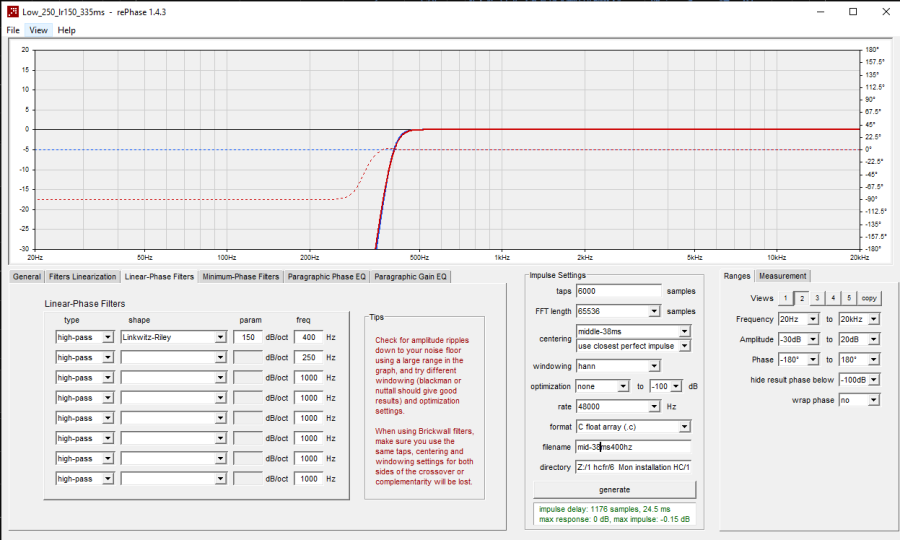
Task: Open the Paragraphic Phase EQ tab
Action: tap(327, 277)
